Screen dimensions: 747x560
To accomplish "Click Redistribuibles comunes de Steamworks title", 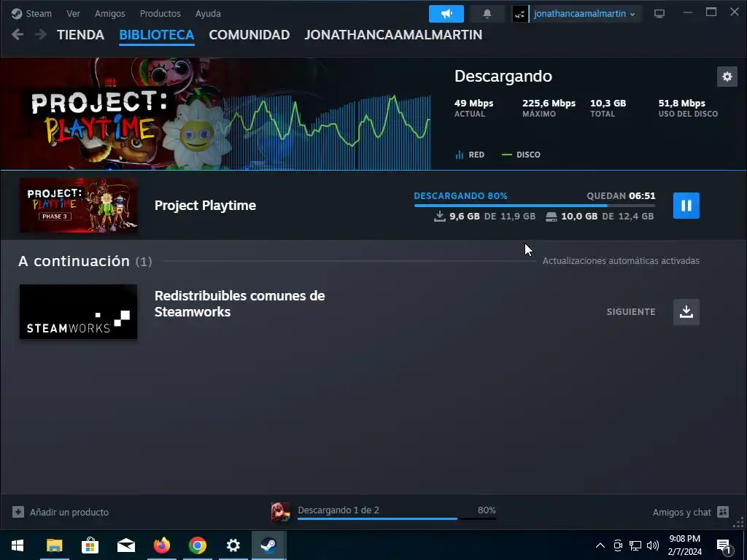I will (x=239, y=304).
